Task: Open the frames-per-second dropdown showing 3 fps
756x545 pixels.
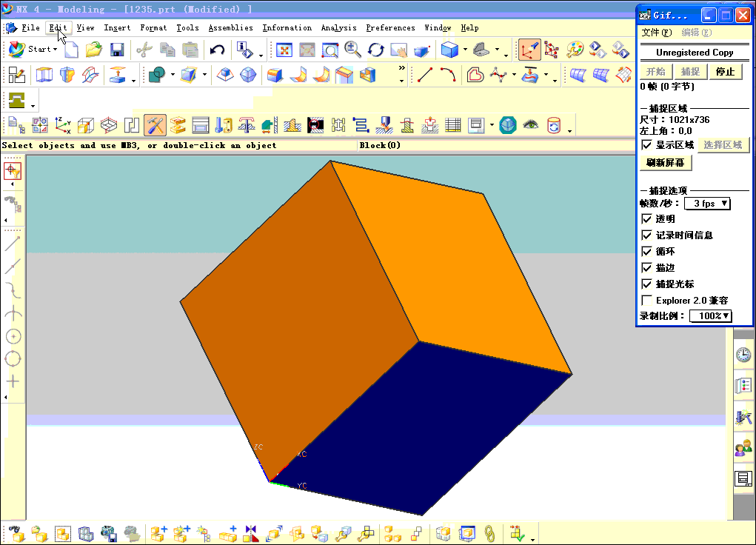Action: pyautogui.click(x=707, y=203)
